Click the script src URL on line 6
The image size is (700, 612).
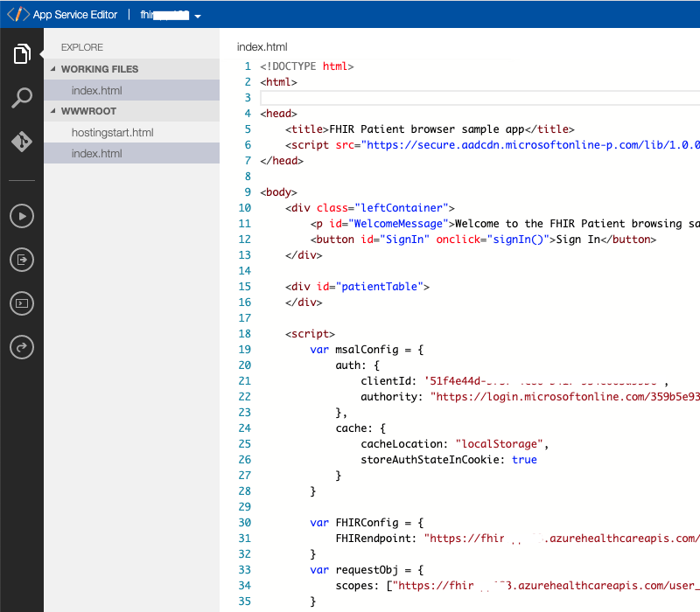coord(531,145)
